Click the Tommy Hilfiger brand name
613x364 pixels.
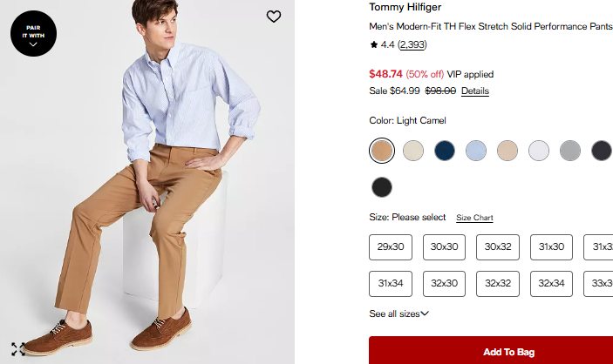pyautogui.click(x=405, y=8)
